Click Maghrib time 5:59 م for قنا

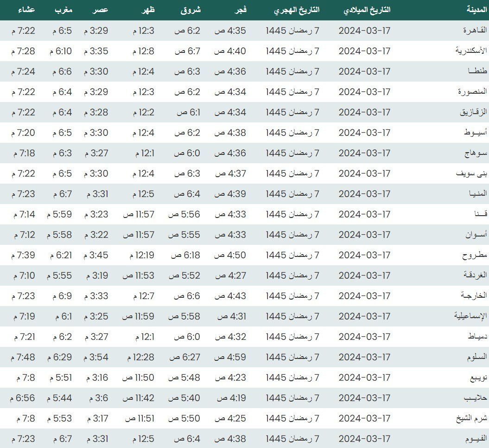tap(59, 214)
